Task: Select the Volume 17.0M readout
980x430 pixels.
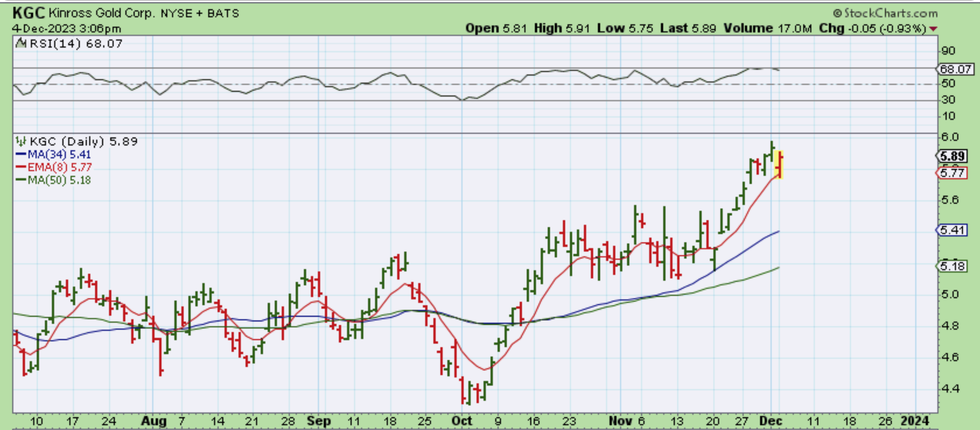Action: tap(768, 28)
